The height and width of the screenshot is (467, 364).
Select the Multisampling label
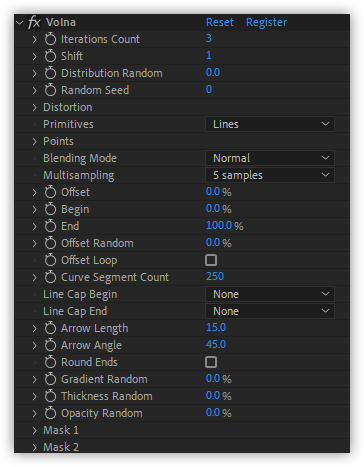point(79,175)
